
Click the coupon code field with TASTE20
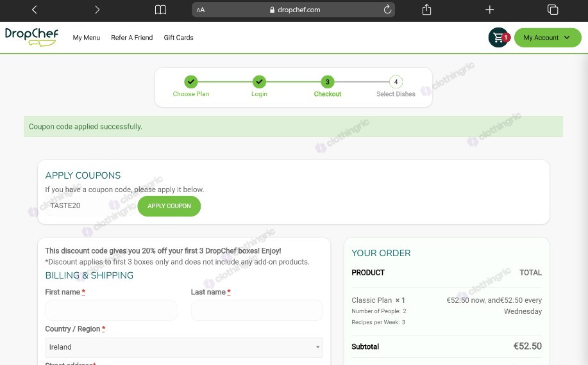90,206
